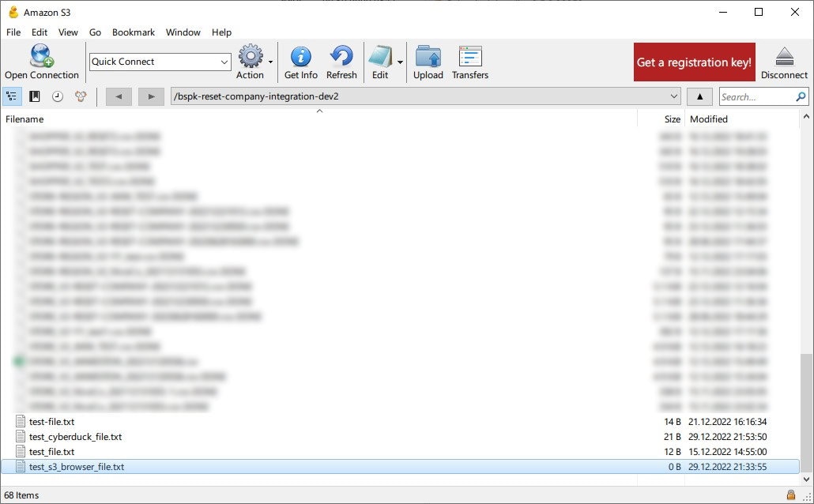Click the file icon of test-file.txt
Viewport: 814px width, 504px height.
21,422
